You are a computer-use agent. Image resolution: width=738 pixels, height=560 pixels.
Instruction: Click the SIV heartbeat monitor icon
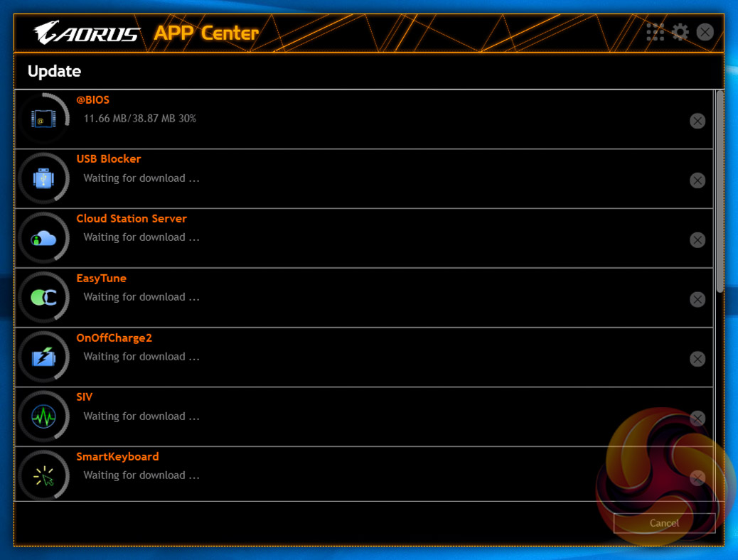[x=43, y=416]
